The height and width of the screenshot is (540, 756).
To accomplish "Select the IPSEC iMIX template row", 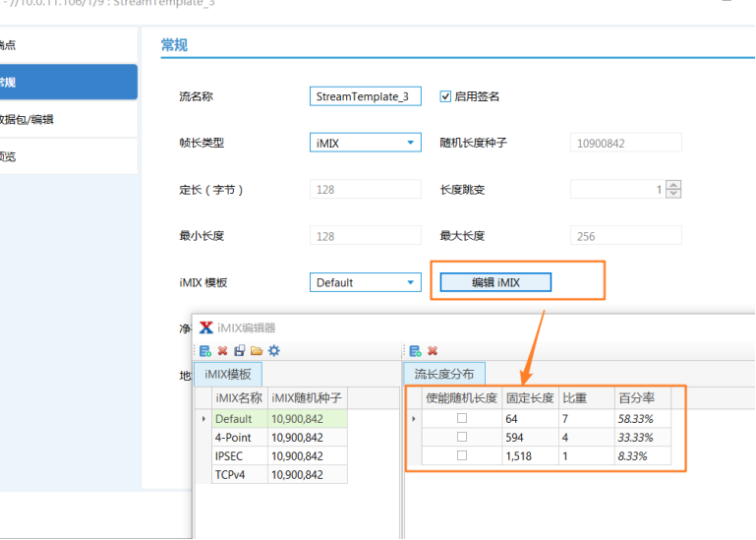I will point(279,456).
